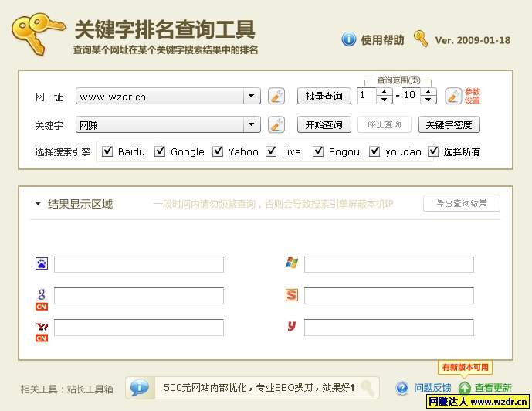Click the 查看更新 check update link
Image resolution: width=532 pixels, height=411 pixels.
tap(493, 388)
